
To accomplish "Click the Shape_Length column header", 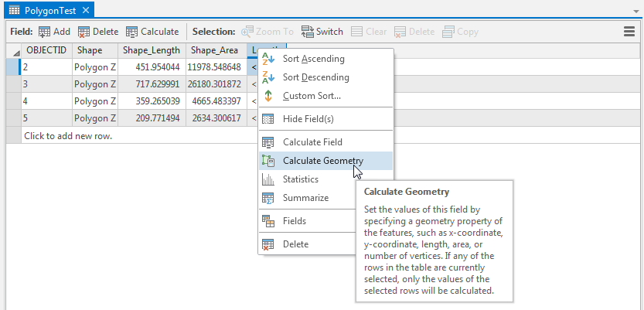I will [152, 50].
